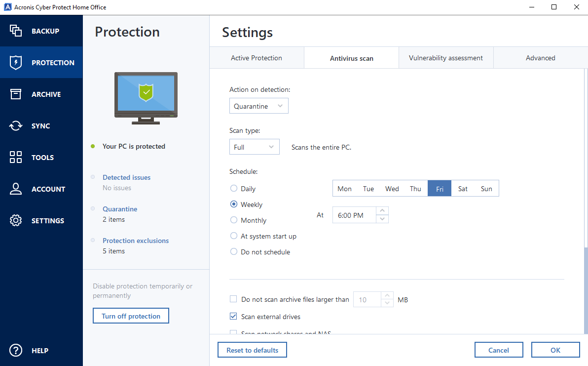
Task: Click the Sync arrows icon
Action: [15, 125]
